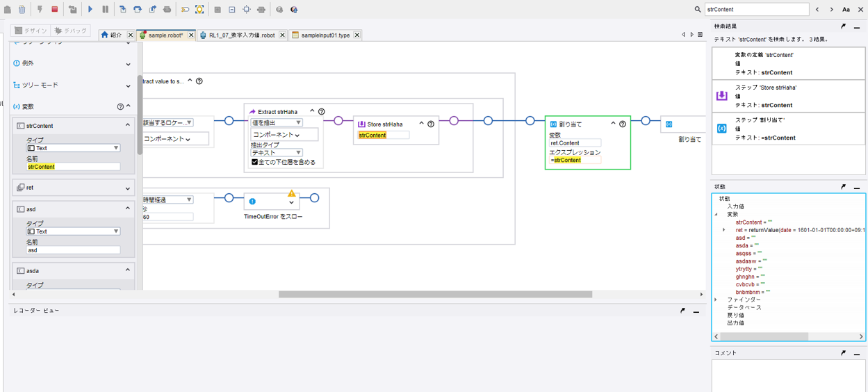This screenshot has width=868, height=392.
Task: Open the 値を抽出 dropdown
Action: 277,122
